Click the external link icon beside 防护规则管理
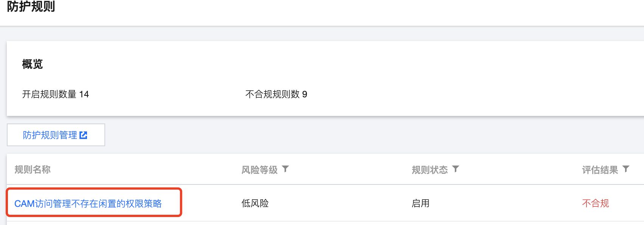The height and width of the screenshot is (225, 644). pos(84,135)
